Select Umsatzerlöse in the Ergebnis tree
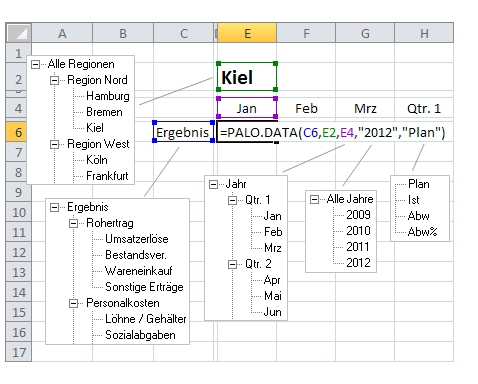The image size is (478, 384). 137,239
